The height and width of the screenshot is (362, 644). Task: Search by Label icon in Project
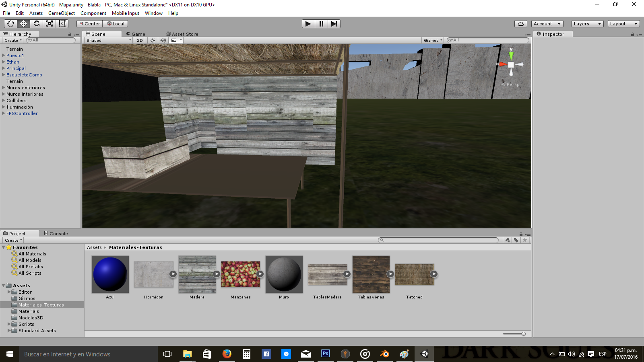click(x=516, y=240)
